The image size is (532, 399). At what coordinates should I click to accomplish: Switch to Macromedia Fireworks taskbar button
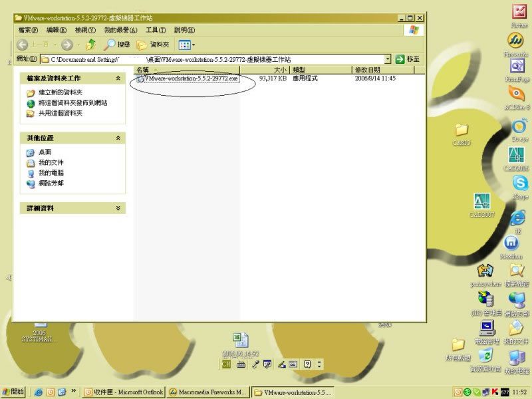tap(208, 392)
